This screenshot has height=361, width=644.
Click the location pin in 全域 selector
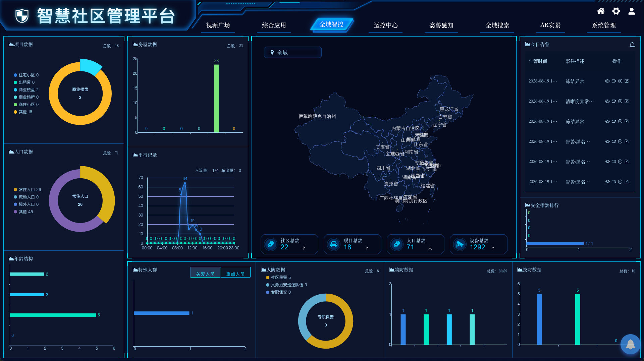point(272,52)
